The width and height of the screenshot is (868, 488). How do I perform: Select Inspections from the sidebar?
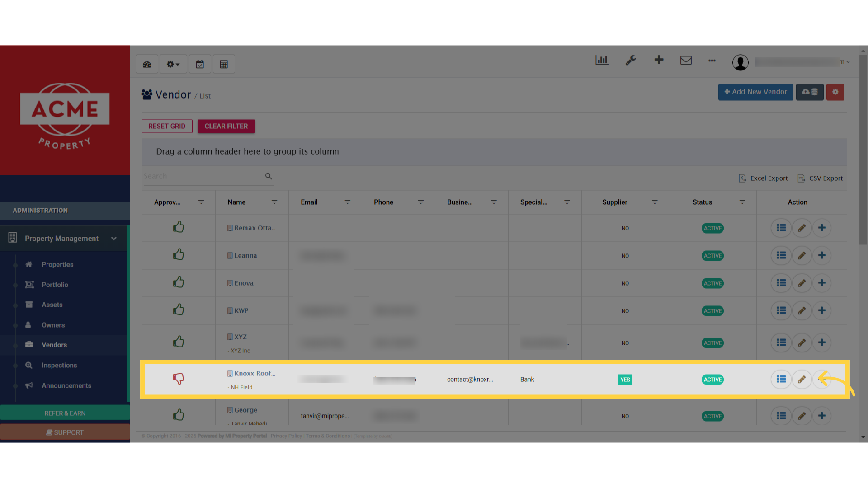click(x=59, y=365)
